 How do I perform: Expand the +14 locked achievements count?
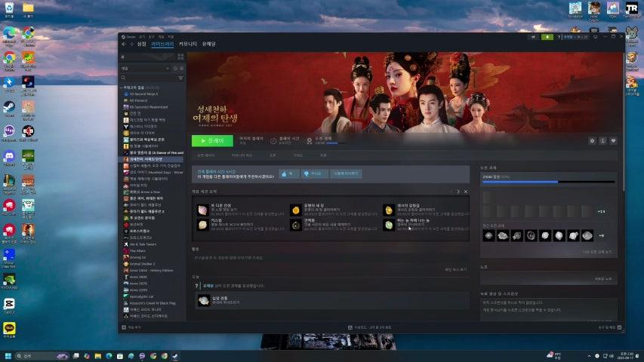601,211
